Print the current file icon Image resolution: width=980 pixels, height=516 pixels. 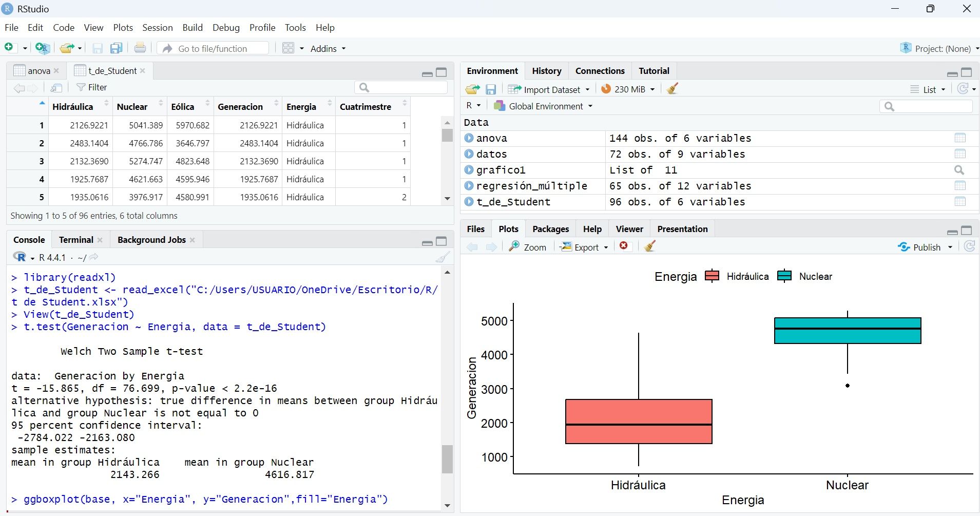click(140, 48)
